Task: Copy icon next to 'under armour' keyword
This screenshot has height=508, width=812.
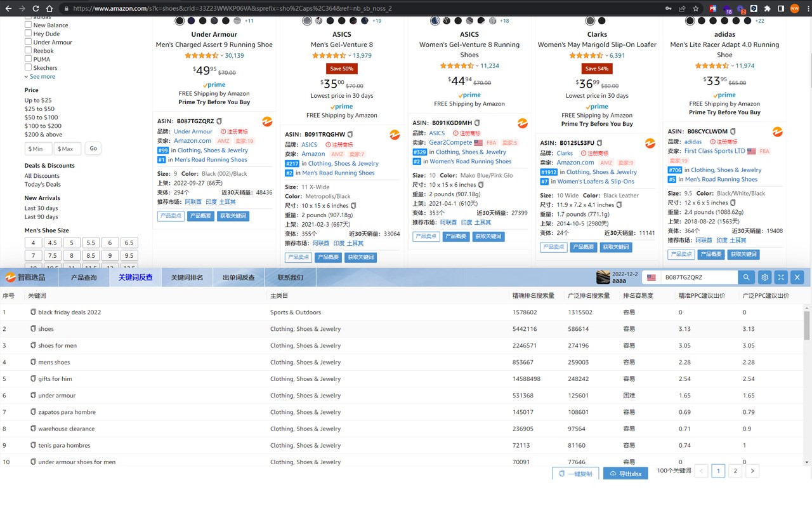Action: [33, 396]
